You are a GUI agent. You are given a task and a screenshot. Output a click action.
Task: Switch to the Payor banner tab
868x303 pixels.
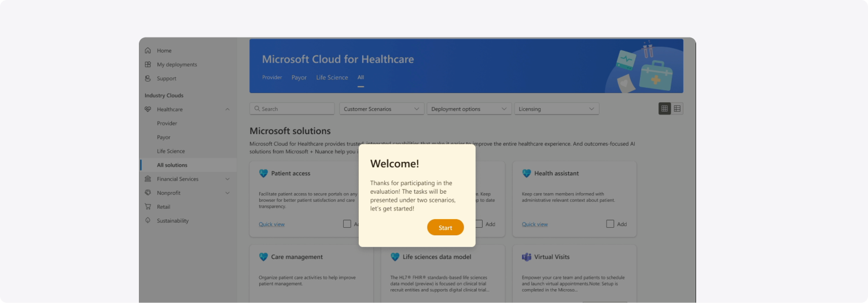299,77
